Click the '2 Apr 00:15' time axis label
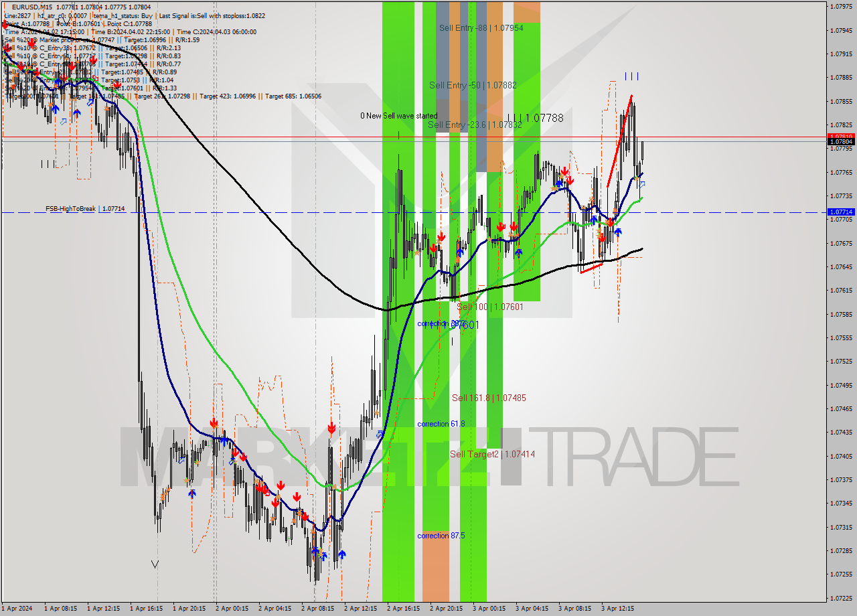Viewport: 857px width, 616px height. (x=232, y=609)
